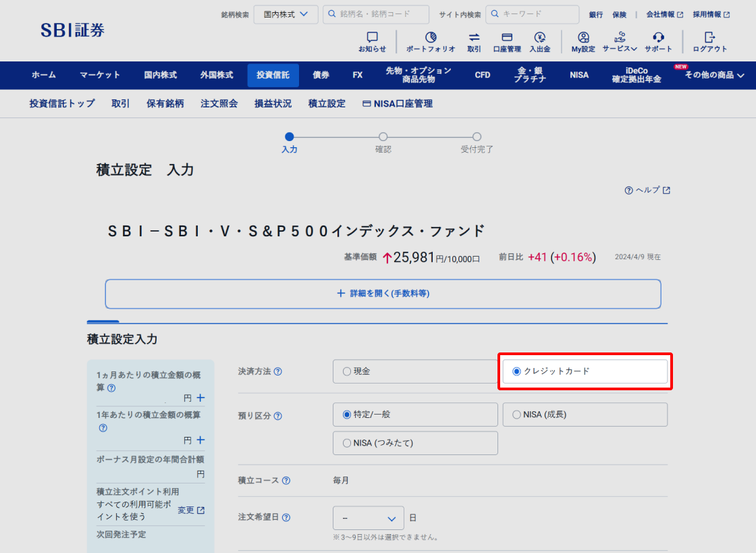The height and width of the screenshot is (553, 756).
Task: Focus the サイト内検索 キーワード field
Action: [533, 14]
